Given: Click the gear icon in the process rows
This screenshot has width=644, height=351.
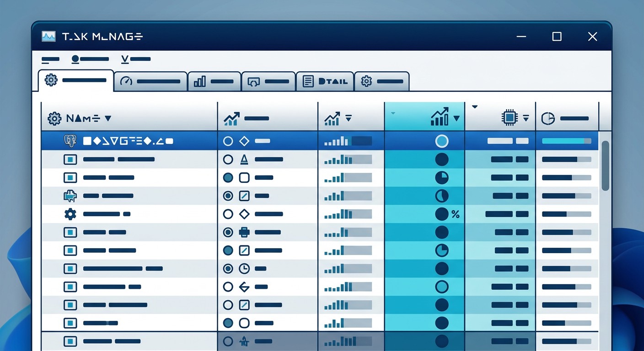Looking at the screenshot, I should tap(70, 214).
